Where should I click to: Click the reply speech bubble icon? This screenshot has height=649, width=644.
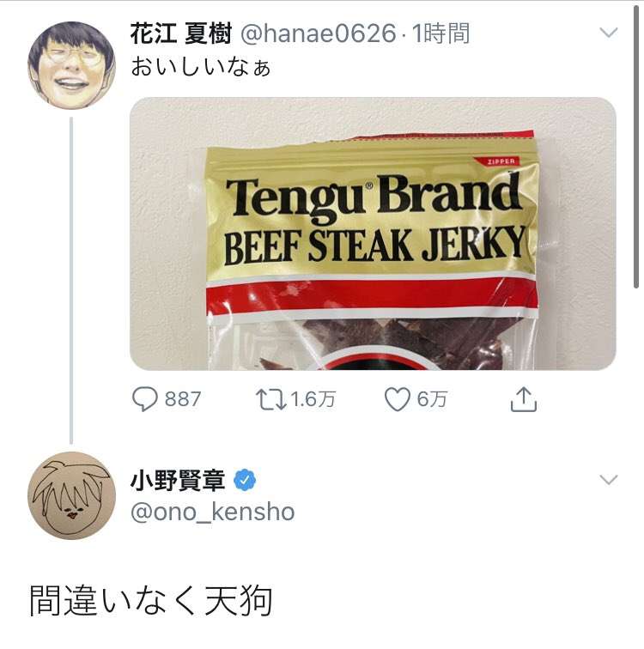[145, 399]
